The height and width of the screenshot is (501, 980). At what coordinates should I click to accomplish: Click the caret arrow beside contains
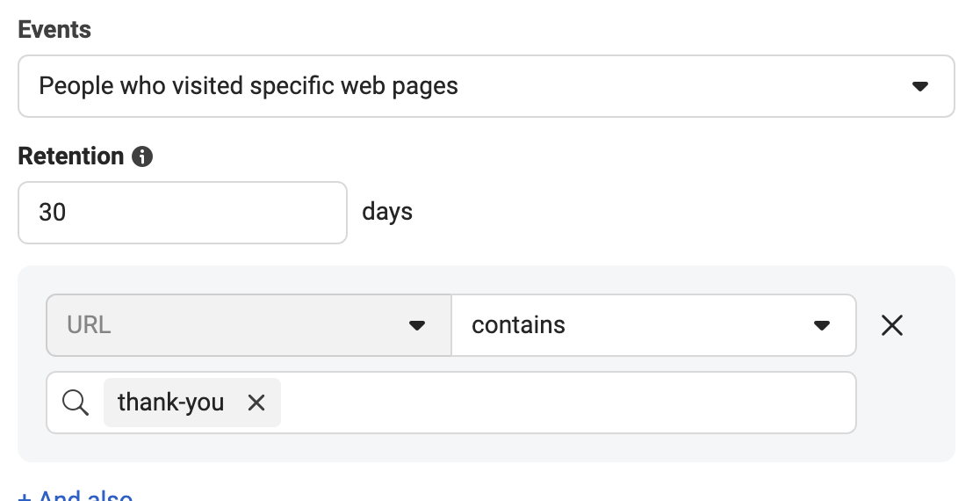click(x=822, y=325)
